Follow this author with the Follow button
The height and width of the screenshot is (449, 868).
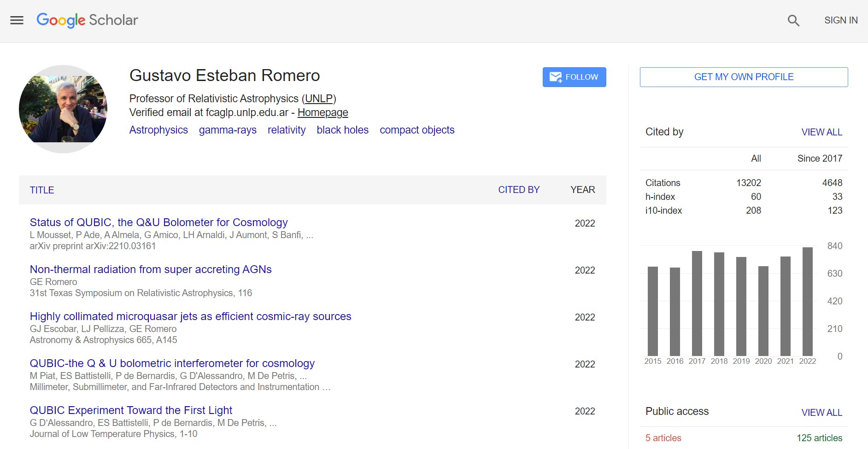coord(574,77)
